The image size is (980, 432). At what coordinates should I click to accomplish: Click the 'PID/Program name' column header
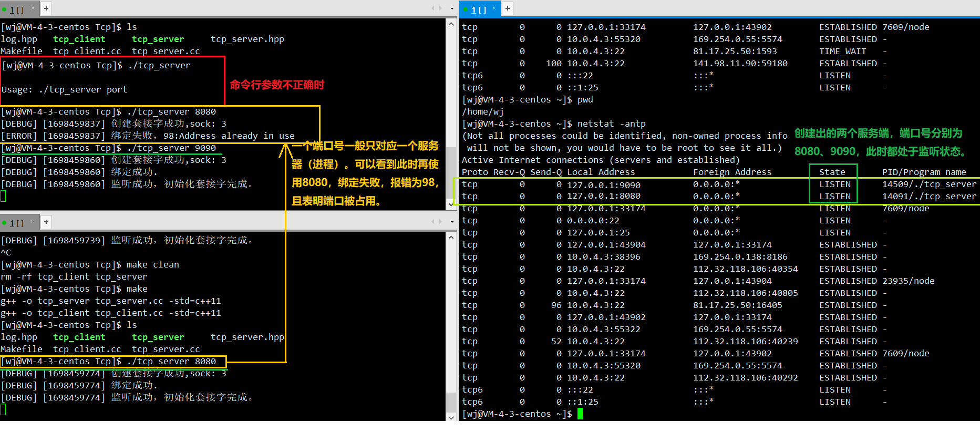click(x=924, y=172)
